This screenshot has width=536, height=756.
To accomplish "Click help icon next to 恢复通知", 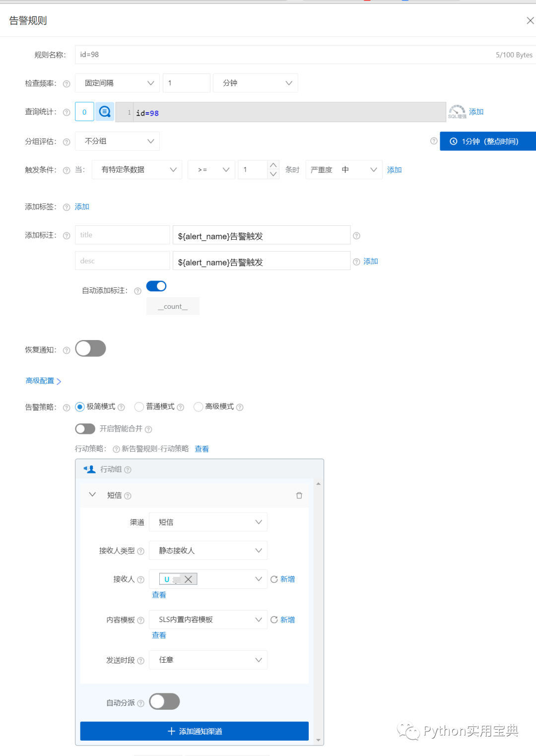I will click(67, 350).
